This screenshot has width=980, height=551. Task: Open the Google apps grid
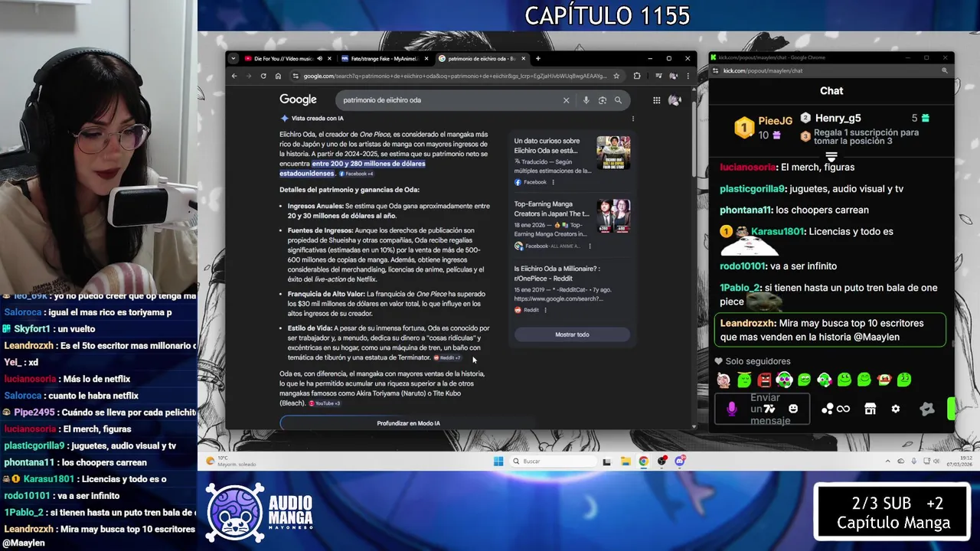click(656, 100)
